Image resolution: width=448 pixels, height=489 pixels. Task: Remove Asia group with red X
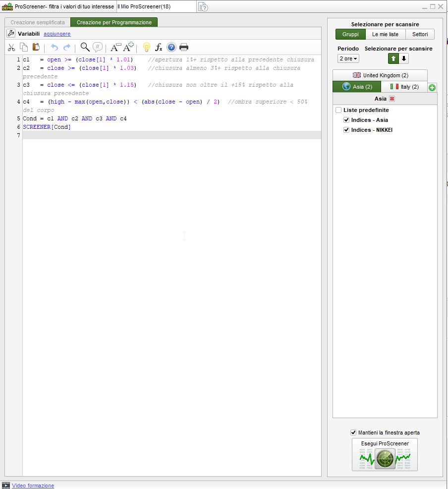coord(392,99)
